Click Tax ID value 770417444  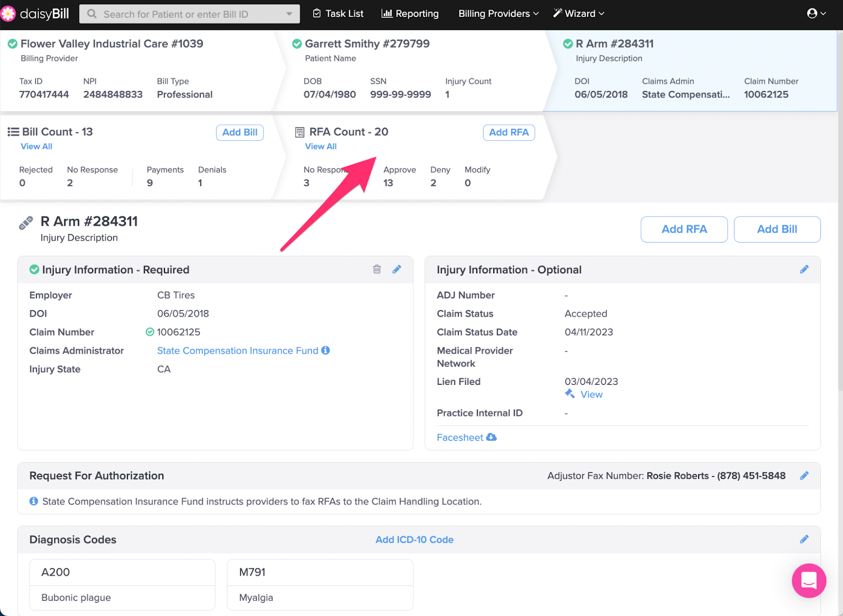pyautogui.click(x=44, y=94)
